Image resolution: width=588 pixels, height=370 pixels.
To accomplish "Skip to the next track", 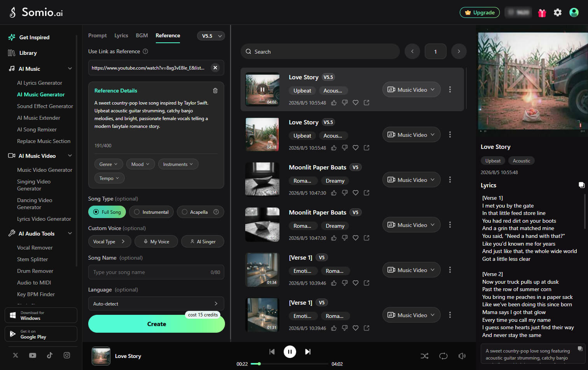I will [308, 352].
